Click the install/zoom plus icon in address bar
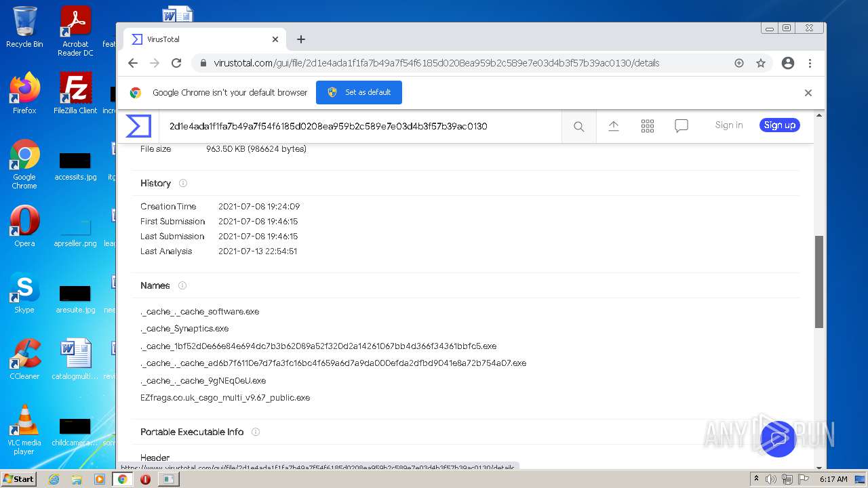Screen dimensions: 868x488 pos(739,63)
